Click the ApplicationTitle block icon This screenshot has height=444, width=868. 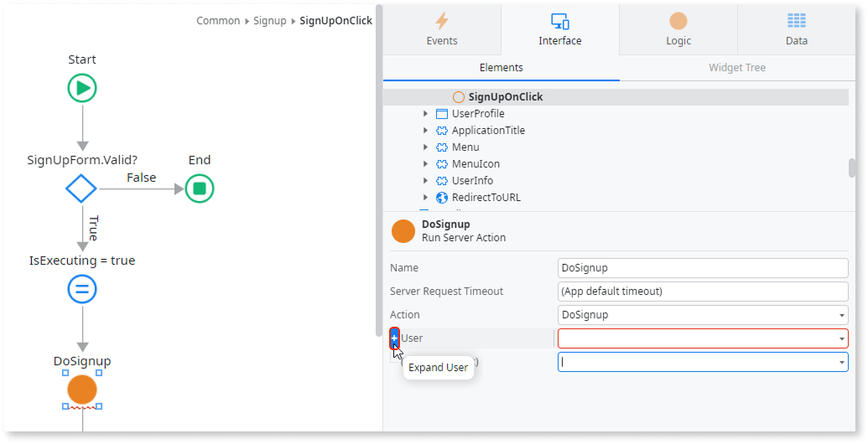coord(442,131)
